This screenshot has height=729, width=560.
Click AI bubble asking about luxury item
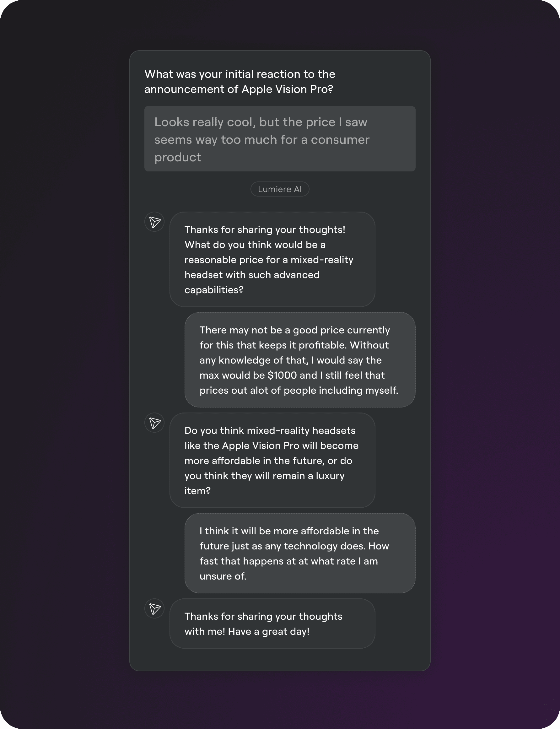click(272, 460)
